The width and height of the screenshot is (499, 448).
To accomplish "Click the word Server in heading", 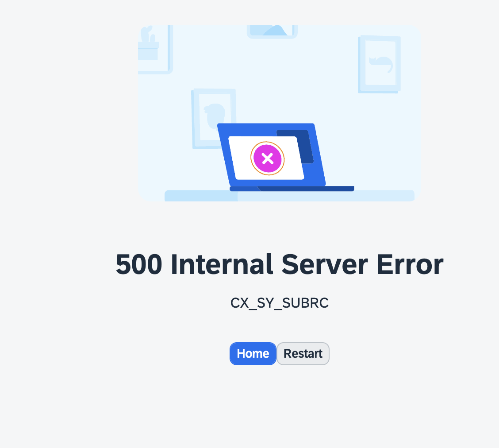I will click(325, 264).
